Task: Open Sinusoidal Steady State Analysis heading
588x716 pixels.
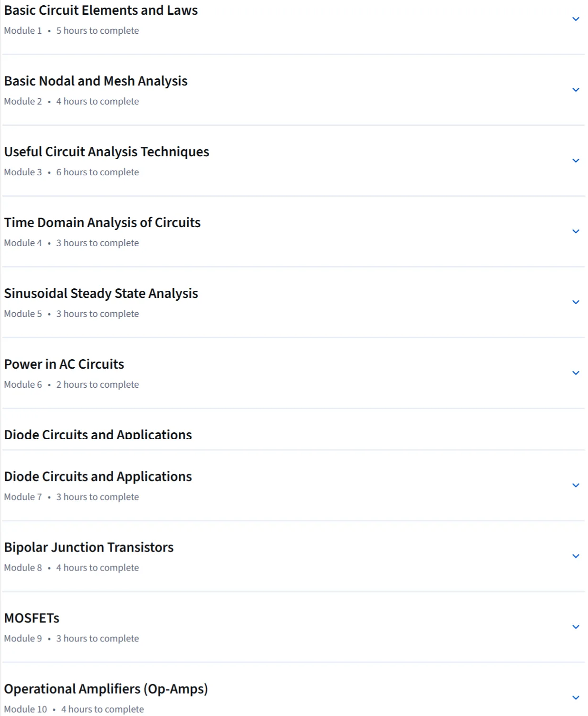Action: (101, 294)
